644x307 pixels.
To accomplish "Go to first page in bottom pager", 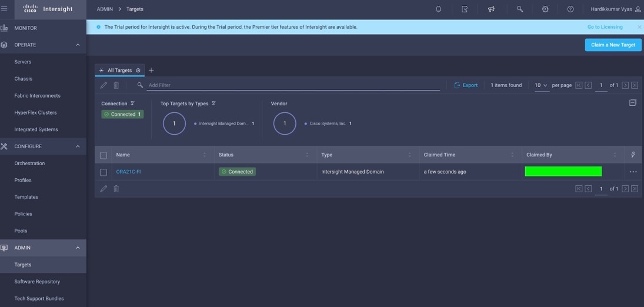I will [x=579, y=189].
